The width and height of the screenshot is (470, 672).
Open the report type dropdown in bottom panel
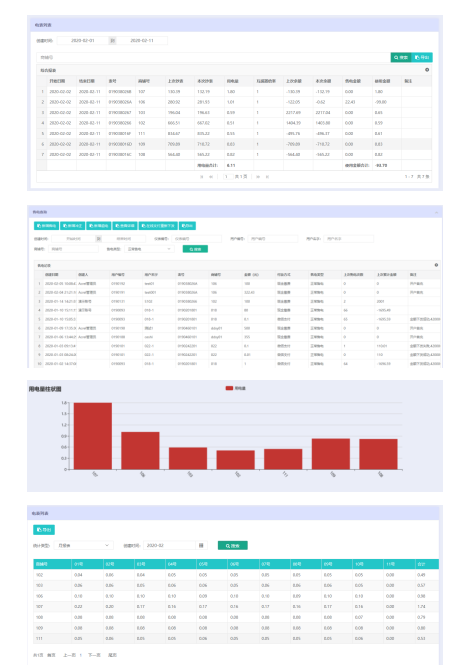click(84, 546)
